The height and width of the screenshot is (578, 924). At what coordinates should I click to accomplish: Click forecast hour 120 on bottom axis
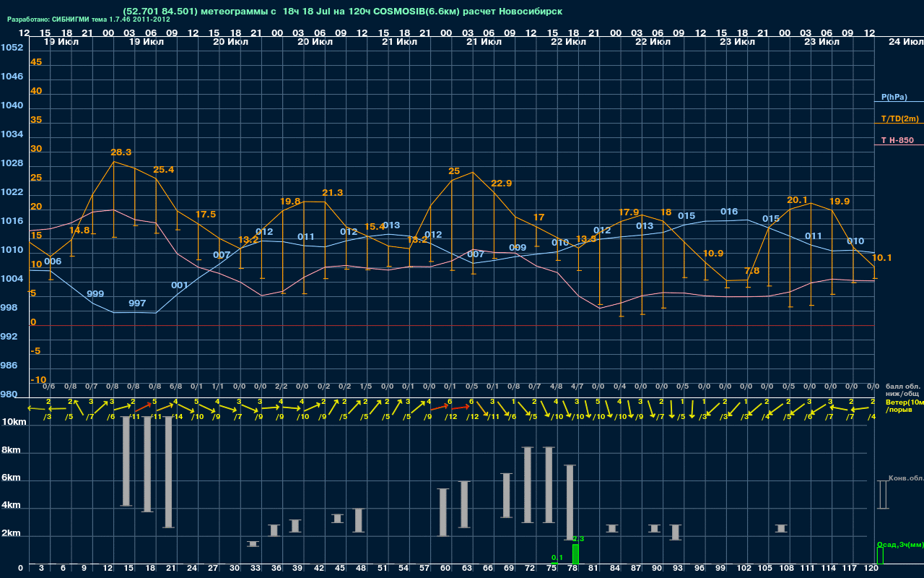tap(871, 569)
